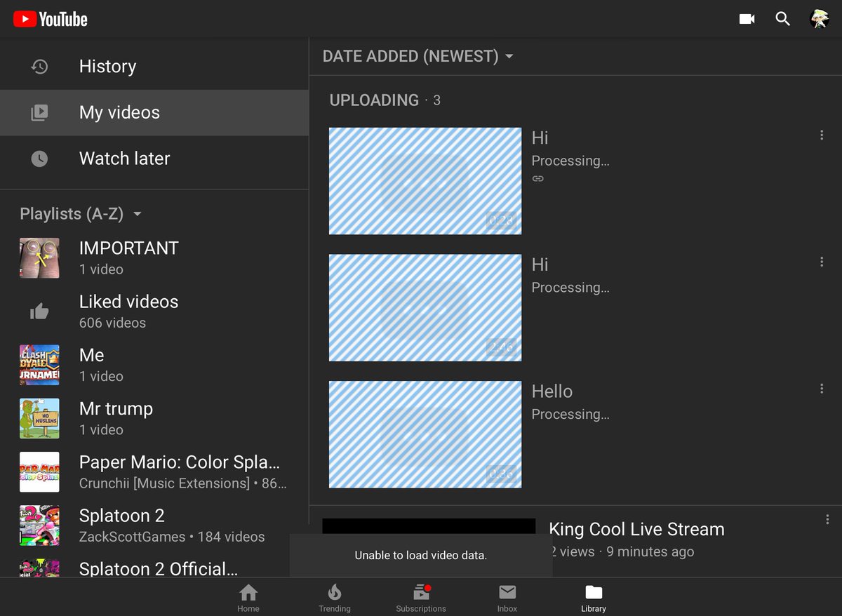Tap the camera upload icon
The image size is (842, 616).
(747, 19)
